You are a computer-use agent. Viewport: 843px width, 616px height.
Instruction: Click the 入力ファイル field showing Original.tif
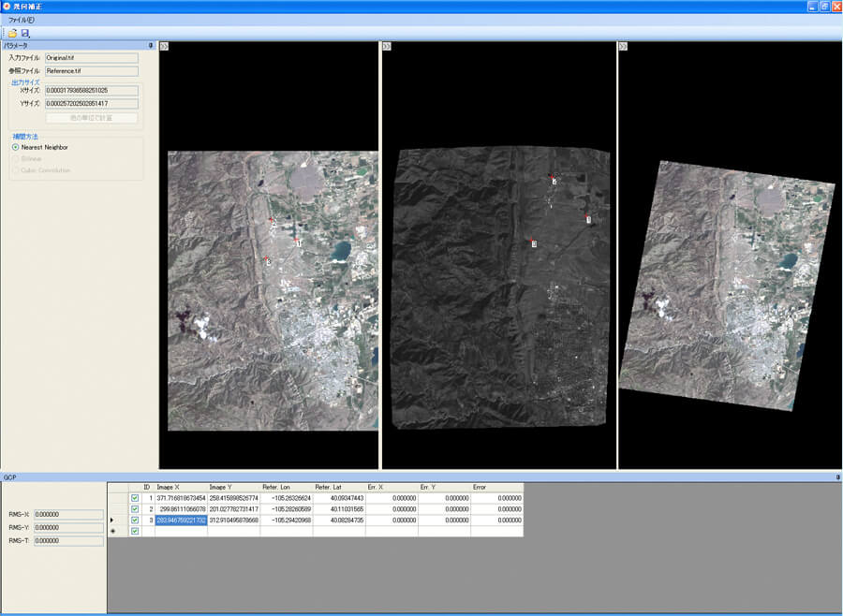click(92, 57)
